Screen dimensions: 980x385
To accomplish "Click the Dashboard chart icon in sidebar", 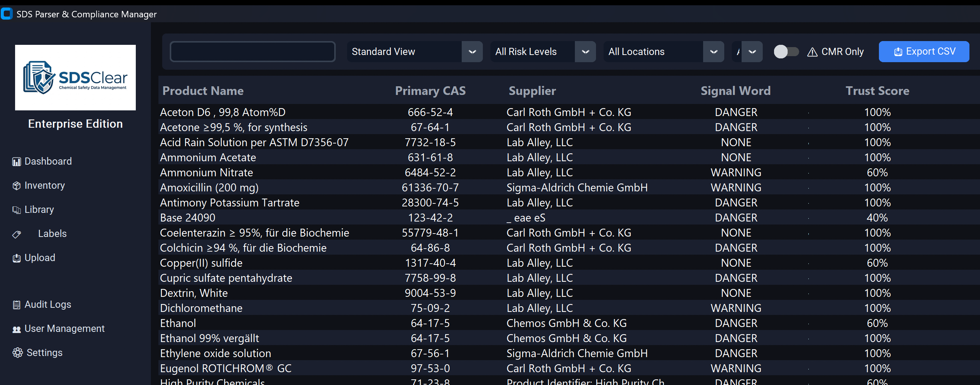I will point(16,162).
